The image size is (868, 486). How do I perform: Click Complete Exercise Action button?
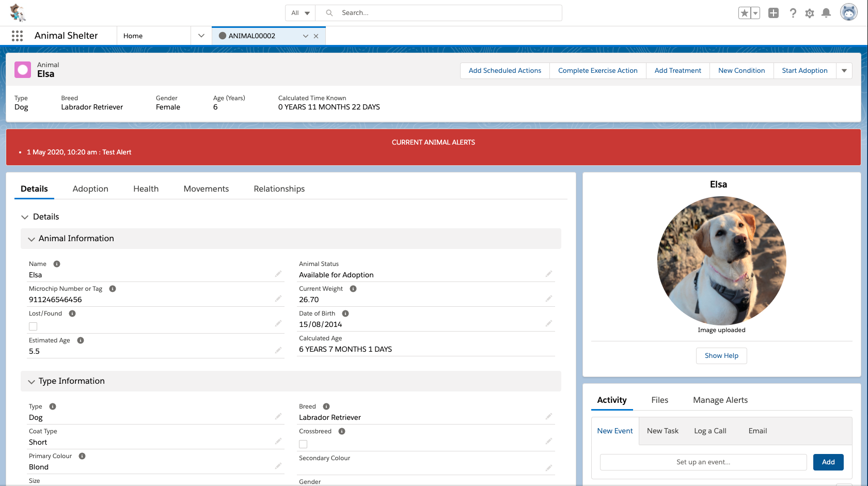[598, 71]
